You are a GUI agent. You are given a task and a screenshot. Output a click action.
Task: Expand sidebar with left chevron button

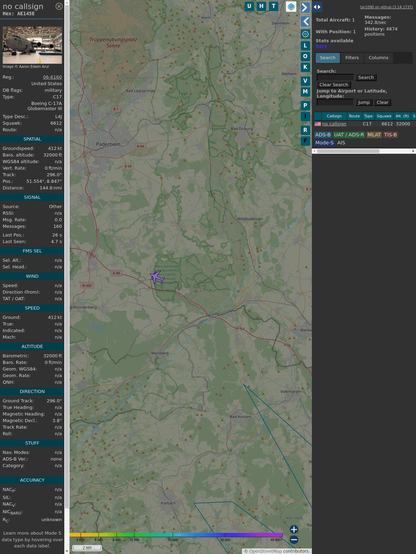pos(305,22)
